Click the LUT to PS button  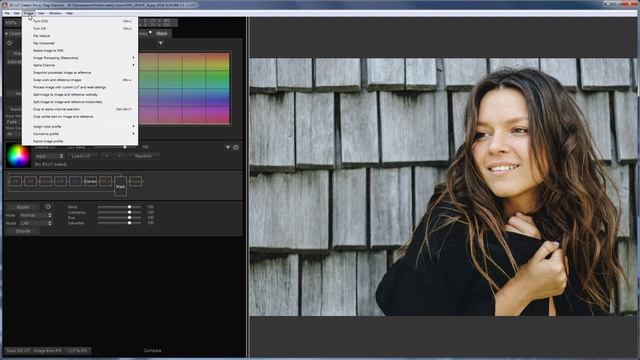[78, 351]
